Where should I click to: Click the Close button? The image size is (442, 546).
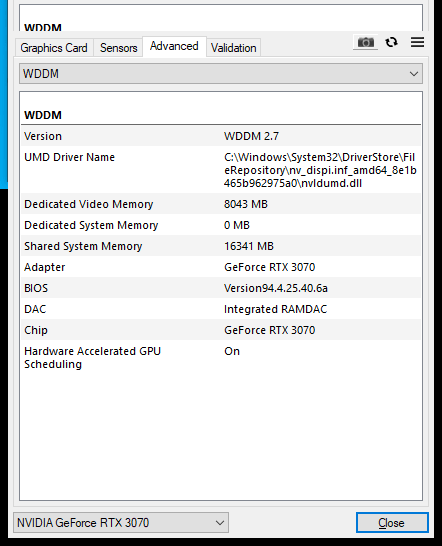coord(392,522)
